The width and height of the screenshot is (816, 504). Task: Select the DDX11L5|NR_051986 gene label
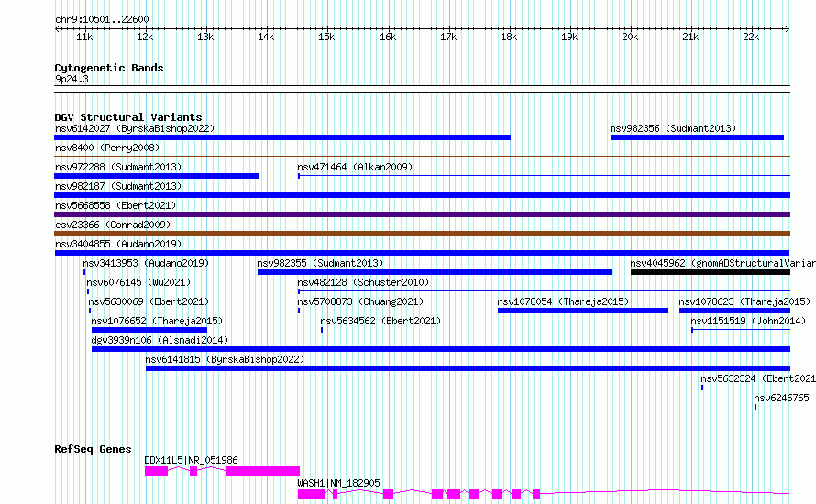(x=191, y=460)
